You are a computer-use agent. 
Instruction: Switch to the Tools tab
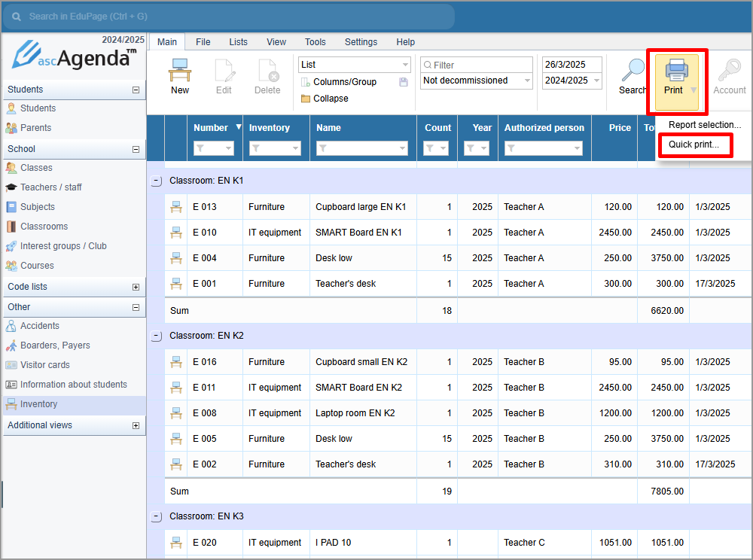pyautogui.click(x=315, y=42)
